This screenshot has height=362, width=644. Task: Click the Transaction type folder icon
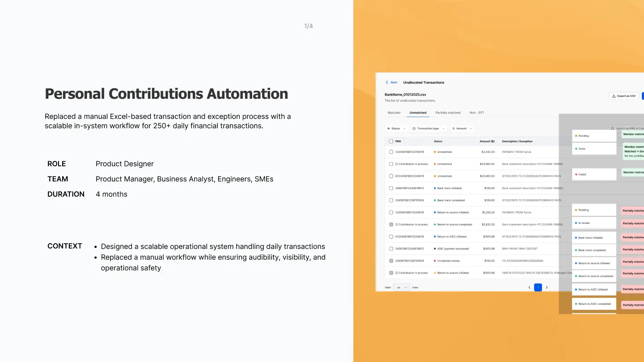click(x=414, y=128)
